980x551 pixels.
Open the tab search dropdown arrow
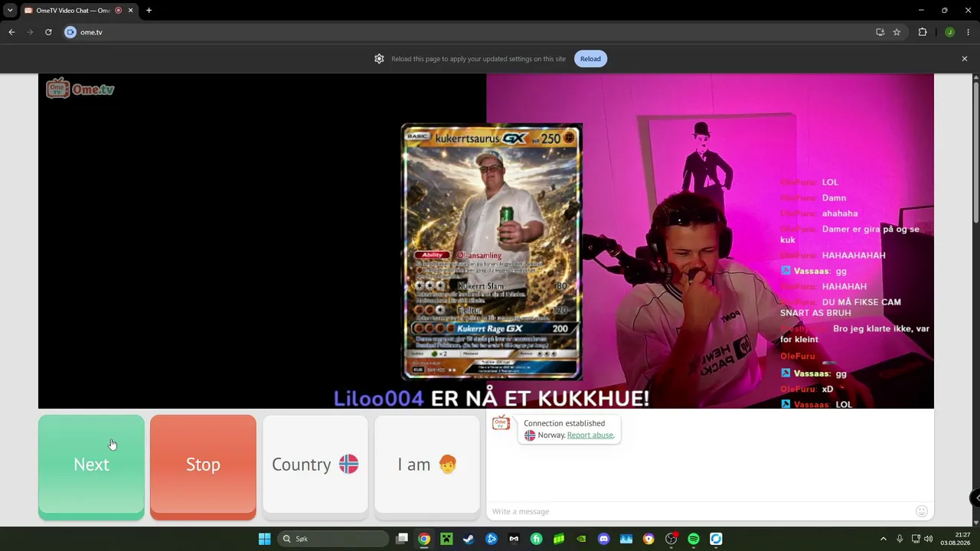pos(10,11)
